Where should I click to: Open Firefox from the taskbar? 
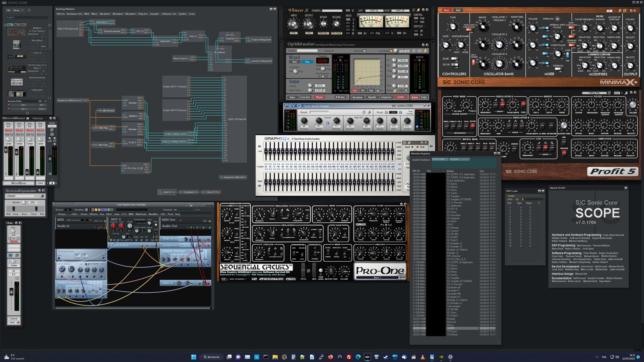pos(331,357)
